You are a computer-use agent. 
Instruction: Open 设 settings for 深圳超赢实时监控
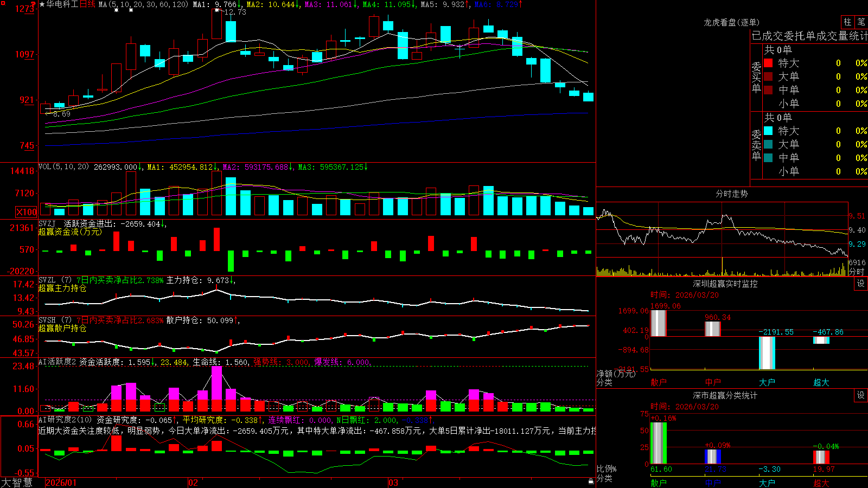[x=861, y=284]
